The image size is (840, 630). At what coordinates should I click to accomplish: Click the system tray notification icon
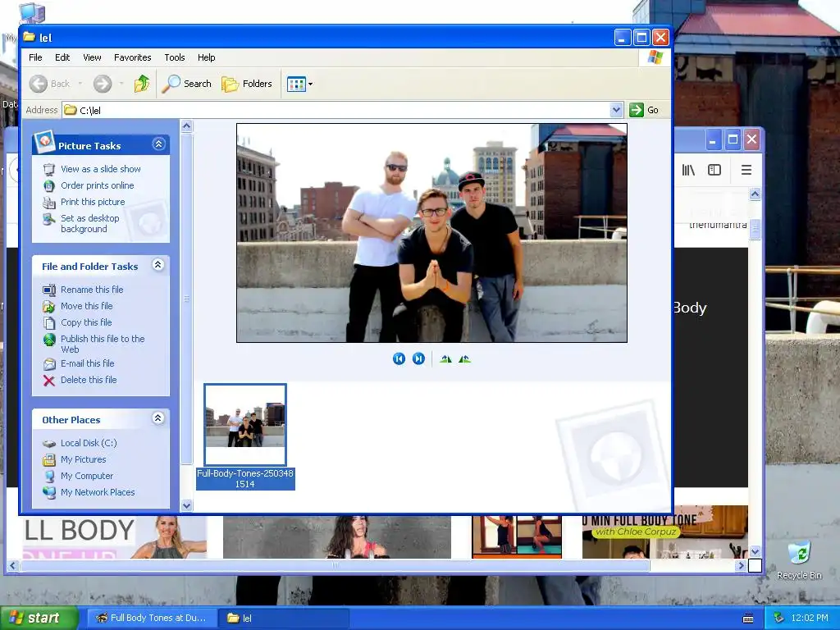point(778,618)
